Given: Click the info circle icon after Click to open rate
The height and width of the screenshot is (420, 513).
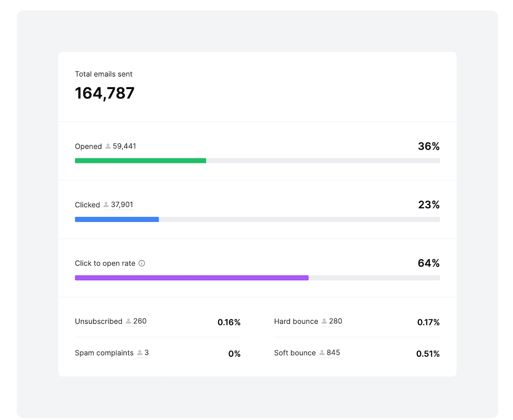Looking at the screenshot, I should pos(142,263).
